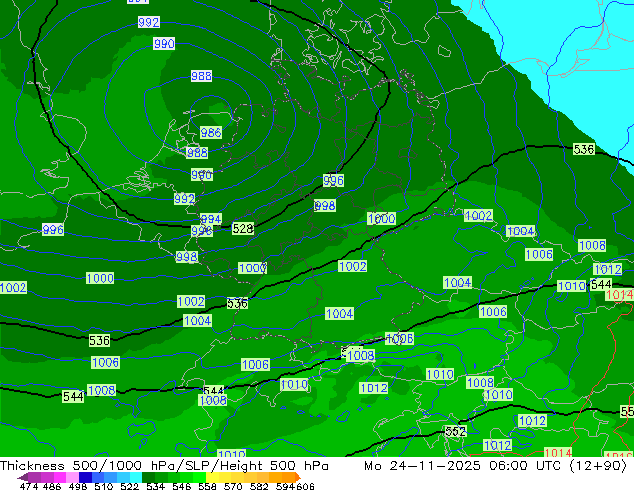
Task: Click the legend value 606
Action: pyautogui.click(x=305, y=486)
